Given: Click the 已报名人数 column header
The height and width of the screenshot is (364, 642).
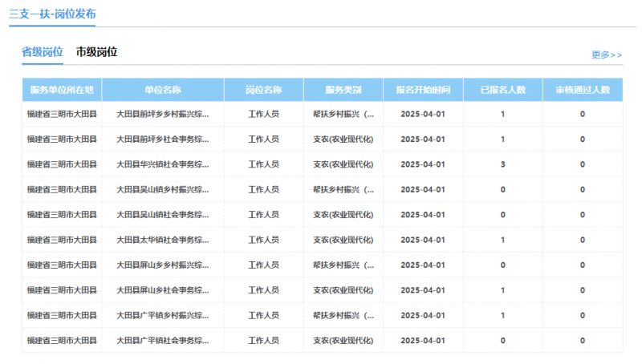Looking at the screenshot, I should pyautogui.click(x=502, y=89).
